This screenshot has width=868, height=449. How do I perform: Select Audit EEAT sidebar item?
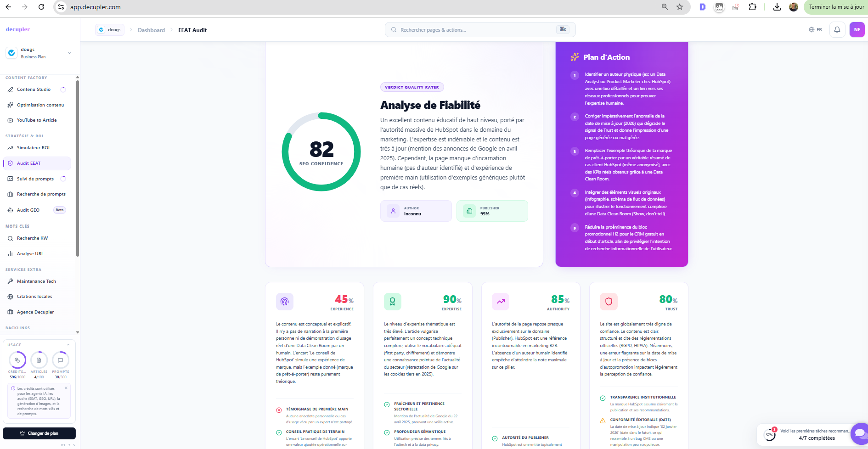(37, 163)
